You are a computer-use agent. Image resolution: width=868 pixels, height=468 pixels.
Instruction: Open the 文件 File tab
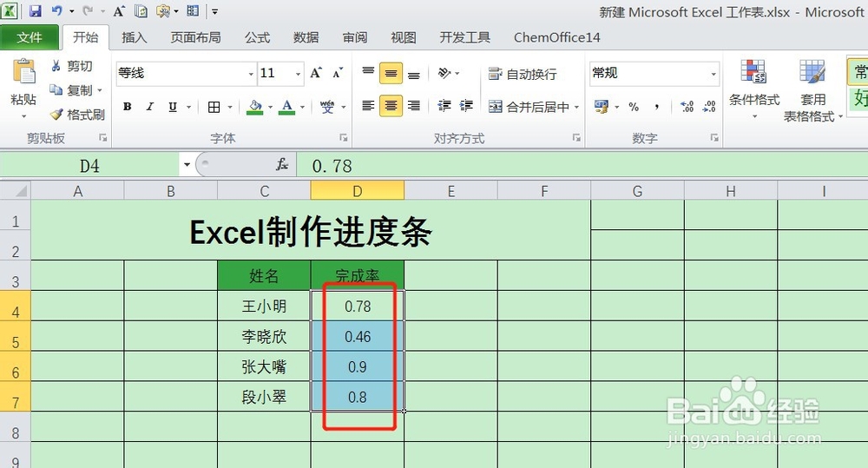point(30,37)
